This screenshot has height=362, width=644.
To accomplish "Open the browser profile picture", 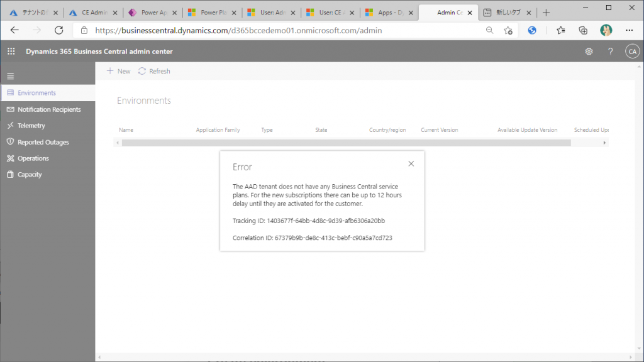I will (606, 30).
